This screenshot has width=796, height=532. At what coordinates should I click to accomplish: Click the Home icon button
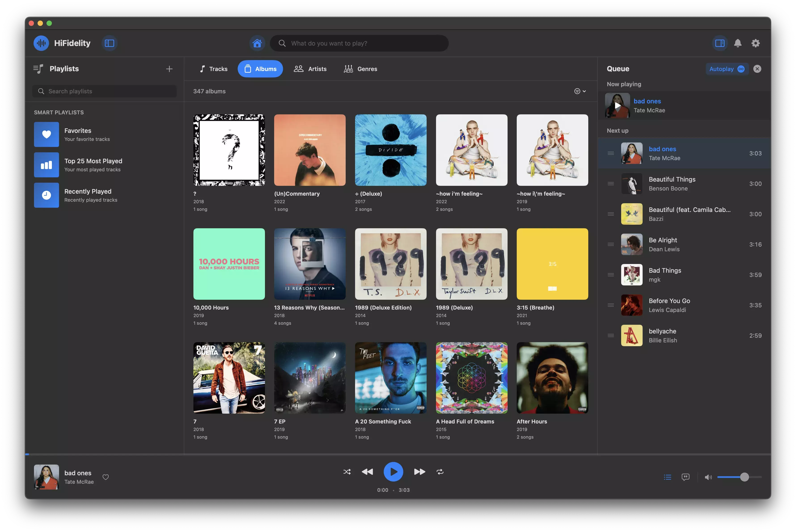point(257,43)
